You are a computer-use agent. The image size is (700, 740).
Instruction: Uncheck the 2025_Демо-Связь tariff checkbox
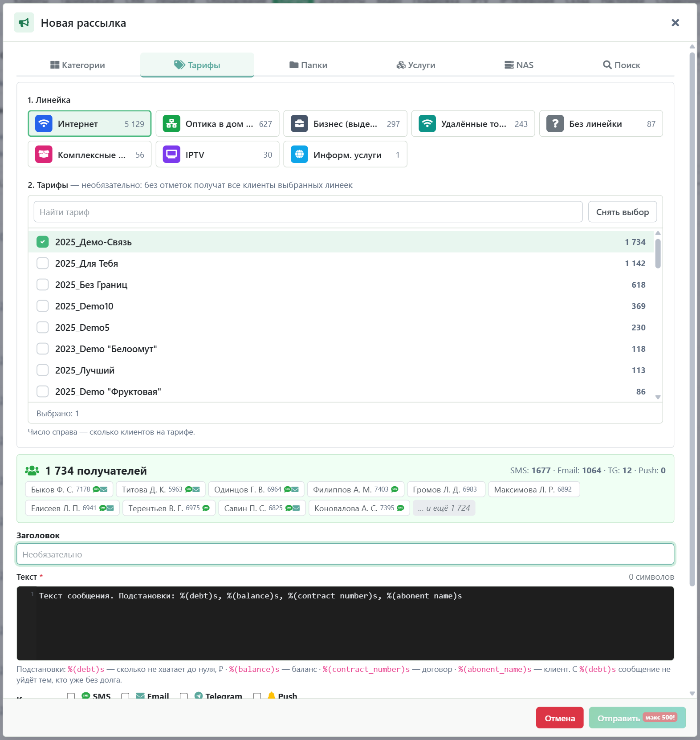pos(42,242)
